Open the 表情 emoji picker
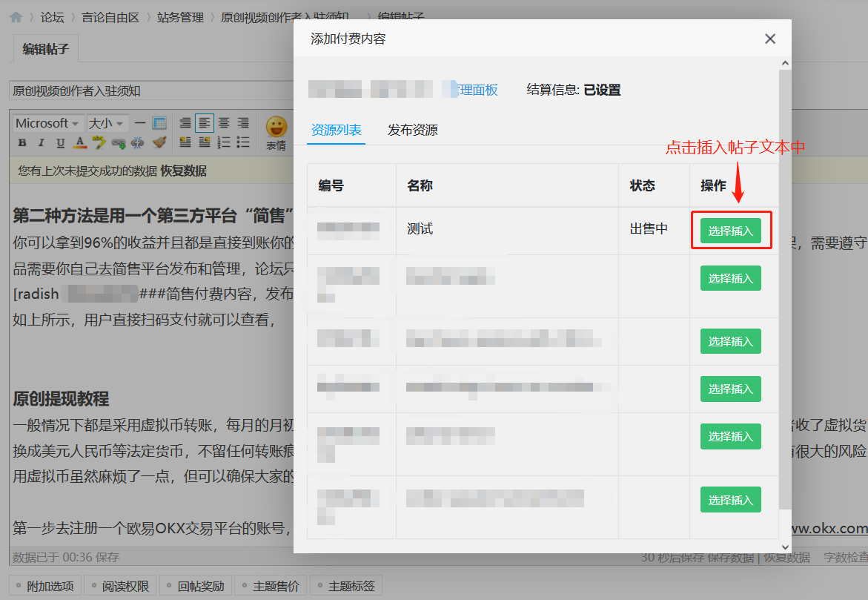Viewport: 868px width, 600px height. [x=276, y=132]
